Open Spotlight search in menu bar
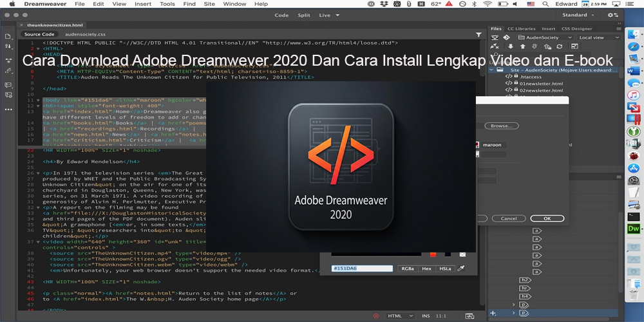644x322 pixels. [545, 4]
